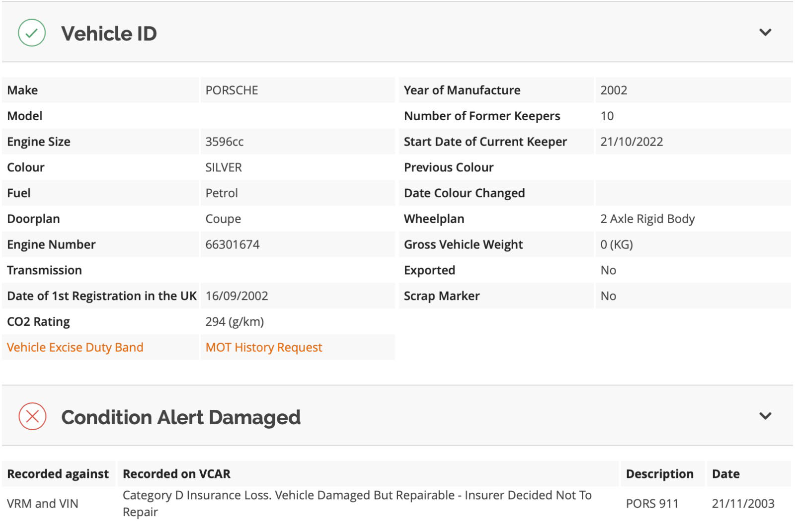Click the Recorded against column header
795x532 pixels.
[58, 474]
